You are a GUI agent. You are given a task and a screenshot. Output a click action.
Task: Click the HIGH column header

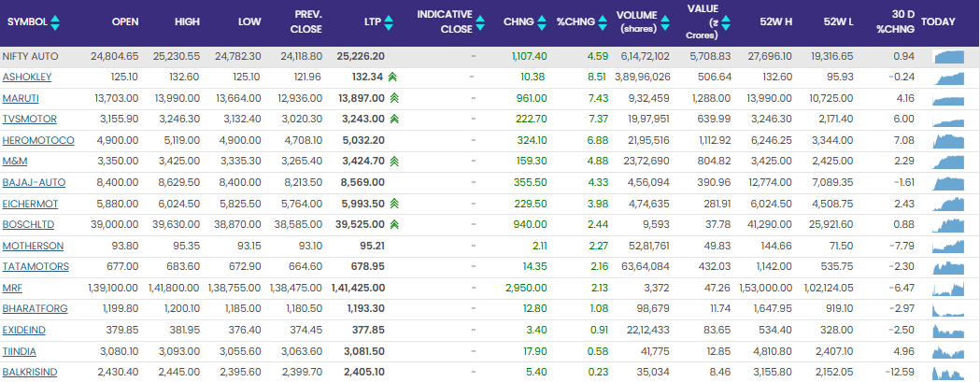pyautogui.click(x=188, y=21)
